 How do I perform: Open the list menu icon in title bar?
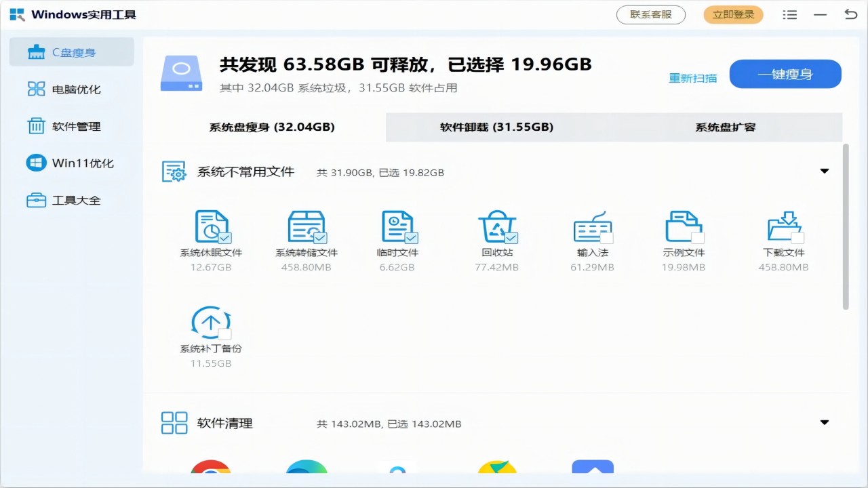[790, 14]
